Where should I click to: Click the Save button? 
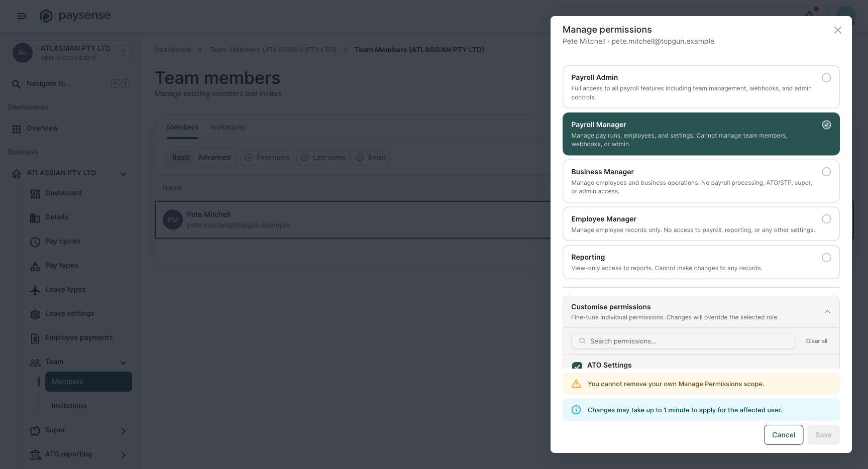click(823, 435)
